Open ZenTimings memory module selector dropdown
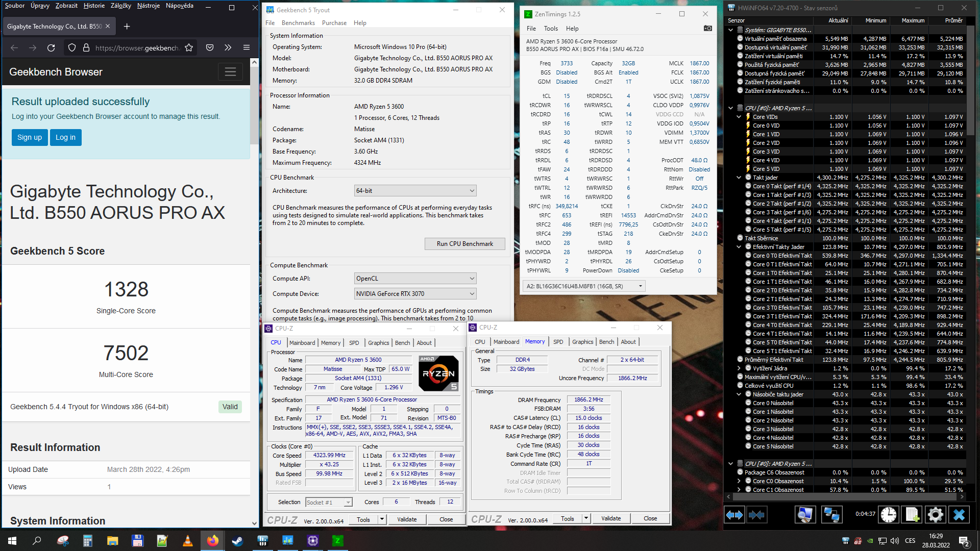The image size is (980, 551). point(584,286)
